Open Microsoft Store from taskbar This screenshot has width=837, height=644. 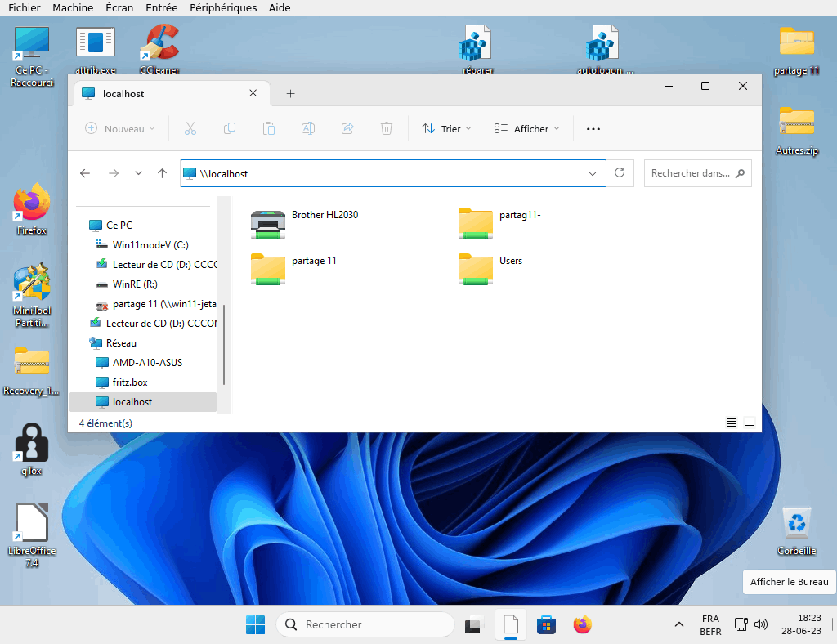click(546, 624)
